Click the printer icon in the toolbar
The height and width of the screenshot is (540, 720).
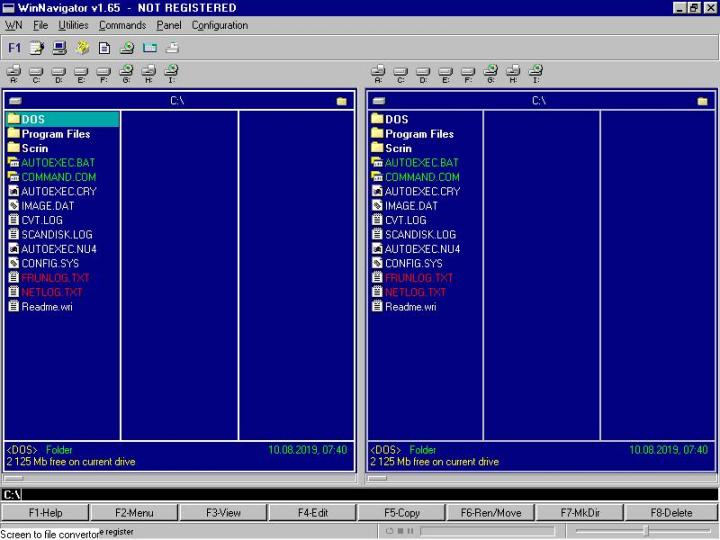(172, 47)
